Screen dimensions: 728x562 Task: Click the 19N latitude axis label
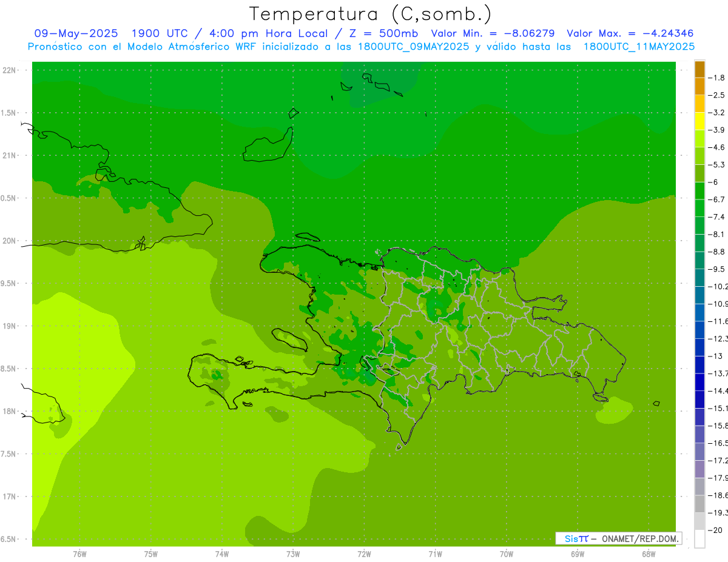point(10,326)
